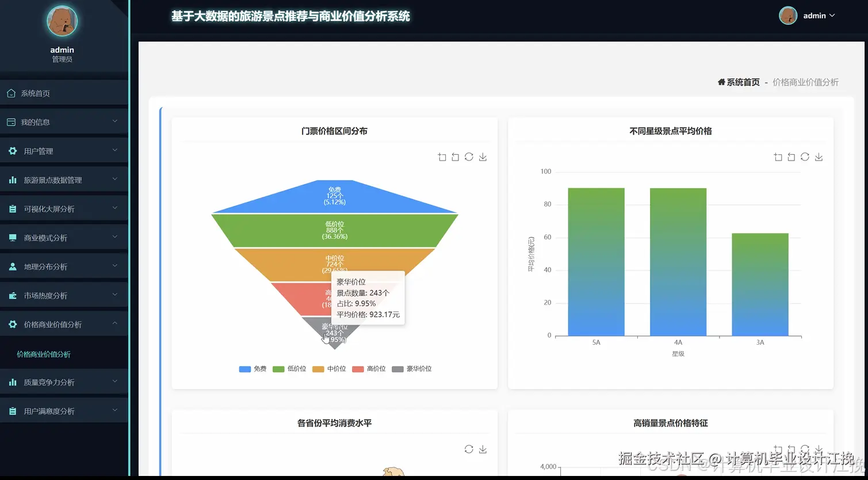Click restore icon in 门票价格区间分布 chart
Screen dimensions: 868x480
pyautogui.click(x=469, y=157)
